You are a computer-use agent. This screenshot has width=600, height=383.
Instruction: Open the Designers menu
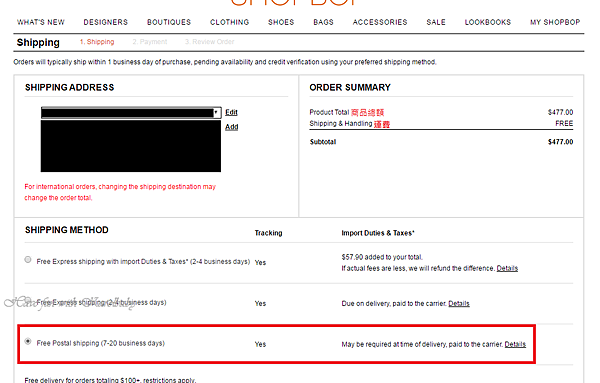106,22
